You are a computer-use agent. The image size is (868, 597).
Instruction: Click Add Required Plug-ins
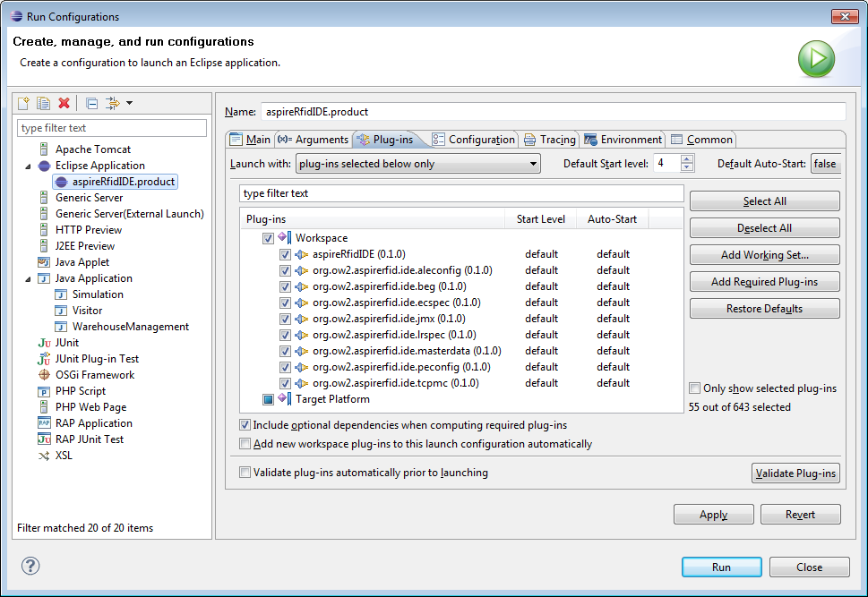click(764, 282)
